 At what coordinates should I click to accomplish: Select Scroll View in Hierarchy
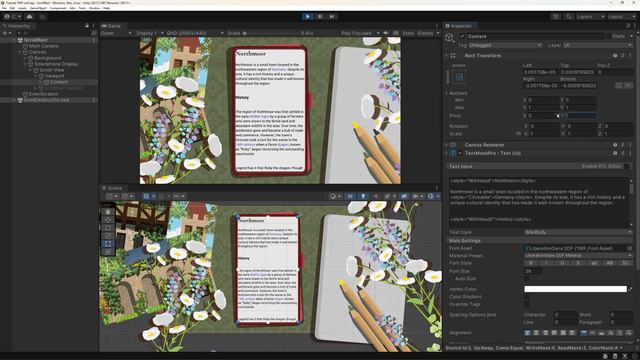pos(51,70)
